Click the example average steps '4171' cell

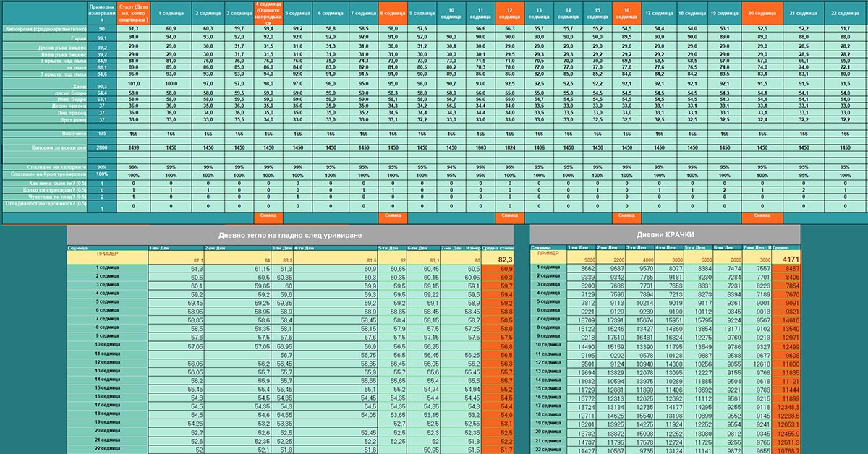click(x=786, y=258)
